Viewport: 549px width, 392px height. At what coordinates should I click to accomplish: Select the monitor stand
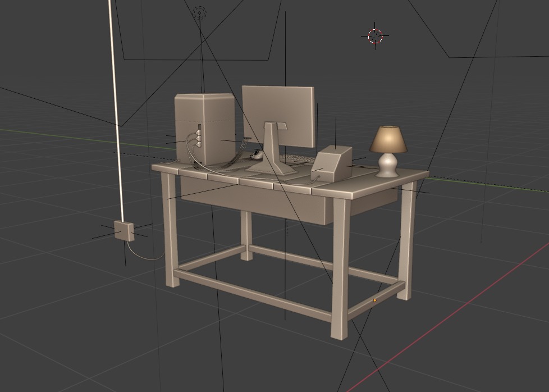(x=273, y=148)
